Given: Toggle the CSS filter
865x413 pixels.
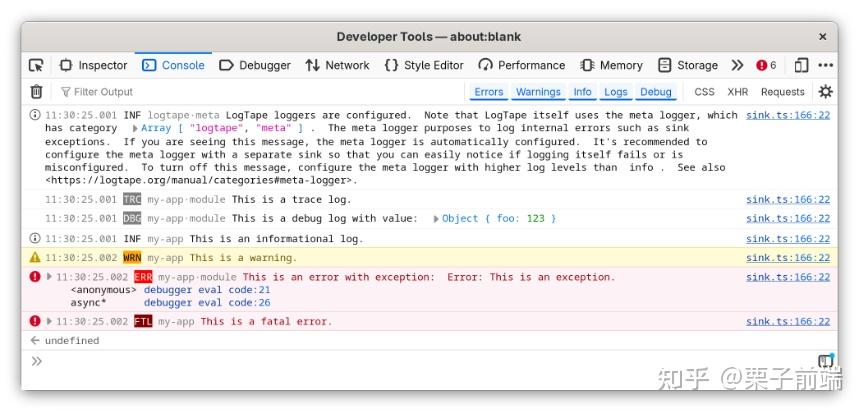Looking at the screenshot, I should 704,92.
